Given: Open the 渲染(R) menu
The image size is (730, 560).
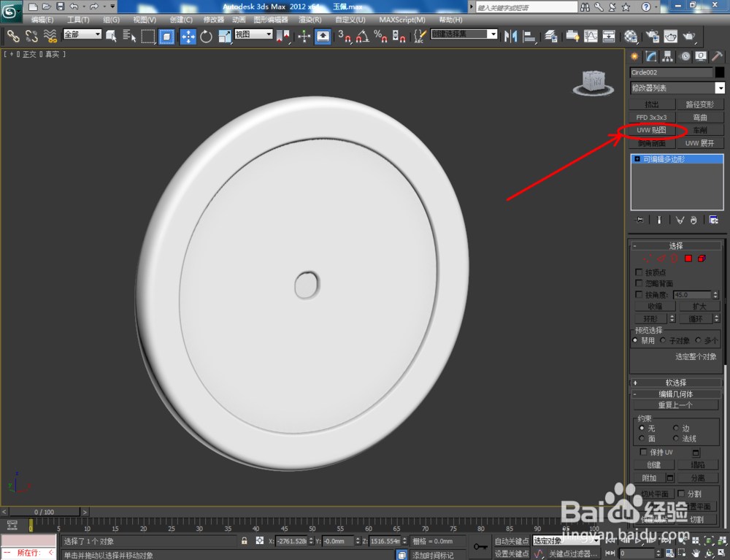Looking at the screenshot, I should click(x=310, y=20).
